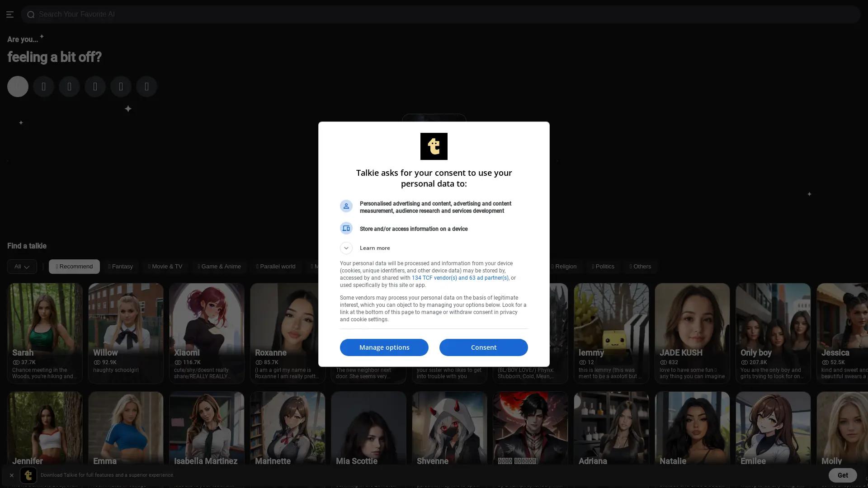
Task: Click the Consent button
Action: [483, 347]
